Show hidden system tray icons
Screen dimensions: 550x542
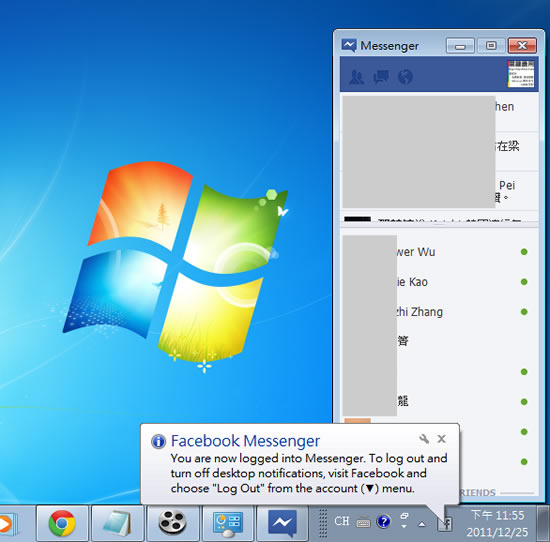tap(422, 524)
